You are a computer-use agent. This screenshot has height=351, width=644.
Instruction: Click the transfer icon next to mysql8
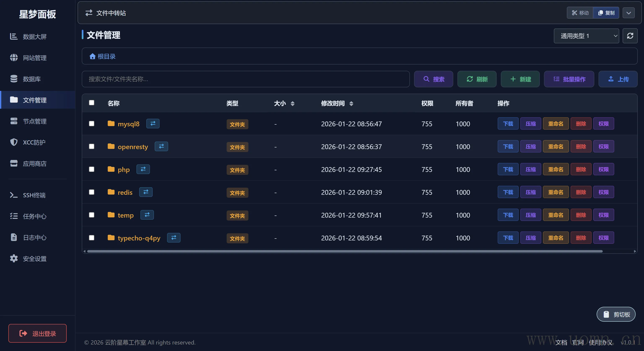coord(153,123)
